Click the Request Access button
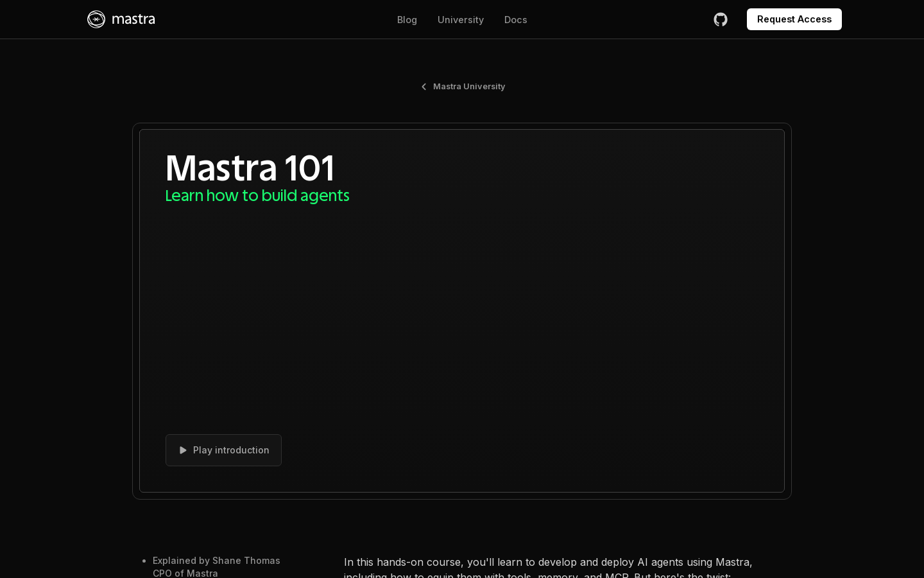The image size is (924, 578). (794, 19)
